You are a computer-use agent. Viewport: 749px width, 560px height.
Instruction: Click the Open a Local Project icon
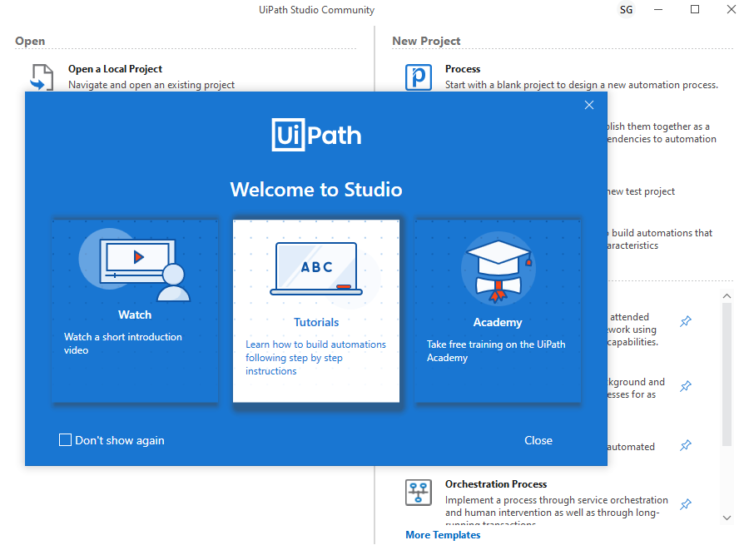[42, 77]
